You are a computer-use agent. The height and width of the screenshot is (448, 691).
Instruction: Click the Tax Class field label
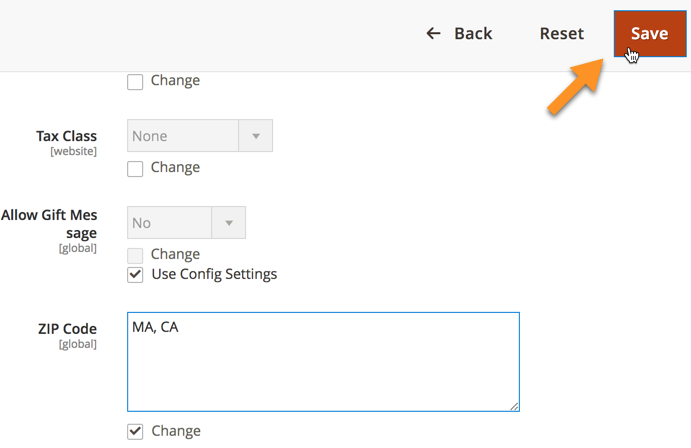67,136
